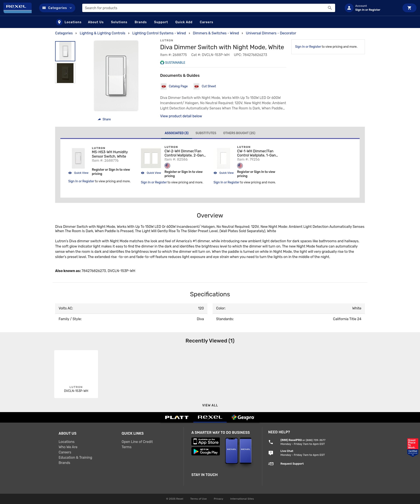Open the Support menu item
The width and height of the screenshot is (420, 504).
(x=161, y=22)
